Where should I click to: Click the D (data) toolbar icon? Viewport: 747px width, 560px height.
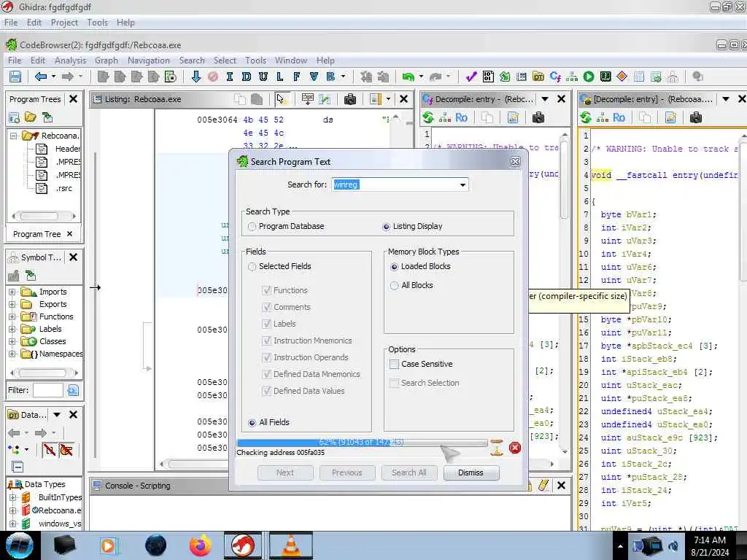coord(247,77)
